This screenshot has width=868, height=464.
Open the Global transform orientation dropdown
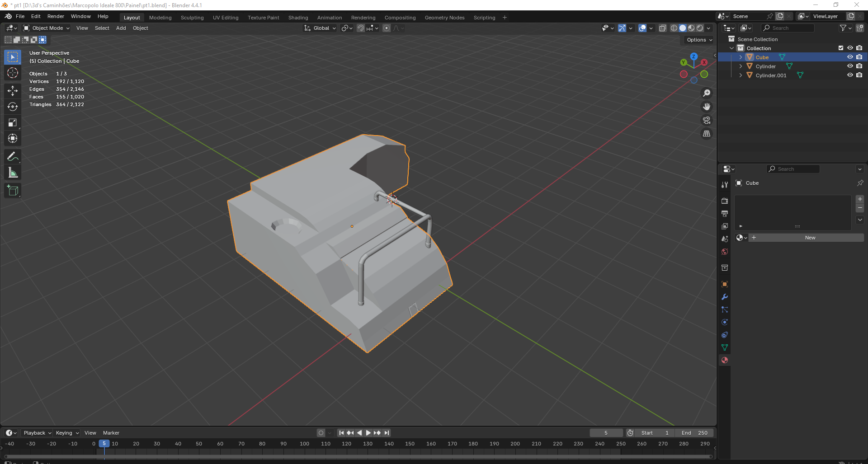coord(321,28)
